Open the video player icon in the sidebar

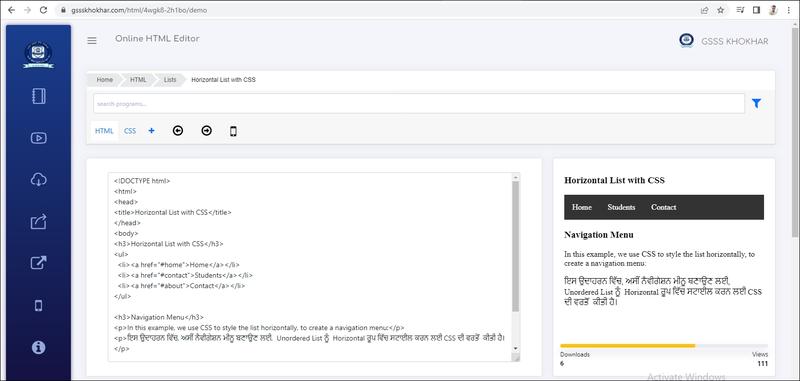point(39,138)
